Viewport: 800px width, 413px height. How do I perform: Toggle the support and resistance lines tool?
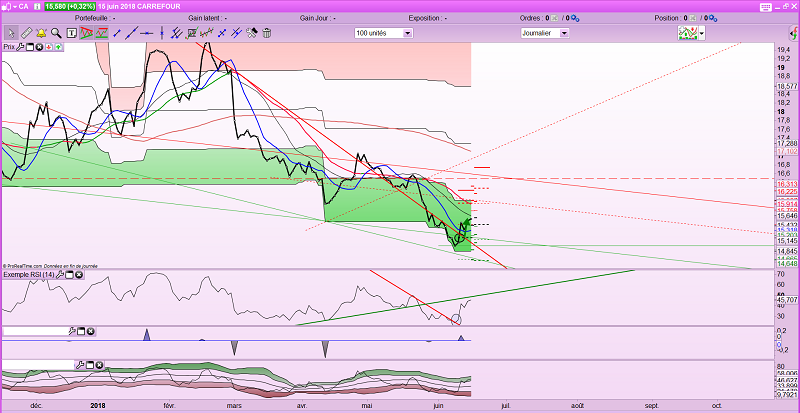(x=102, y=33)
